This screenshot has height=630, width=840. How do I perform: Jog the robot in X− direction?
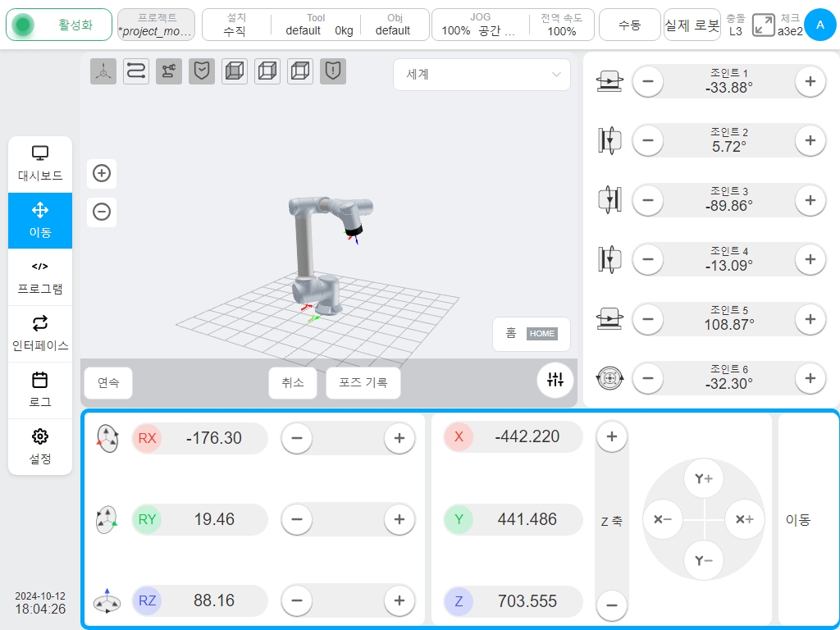[663, 519]
